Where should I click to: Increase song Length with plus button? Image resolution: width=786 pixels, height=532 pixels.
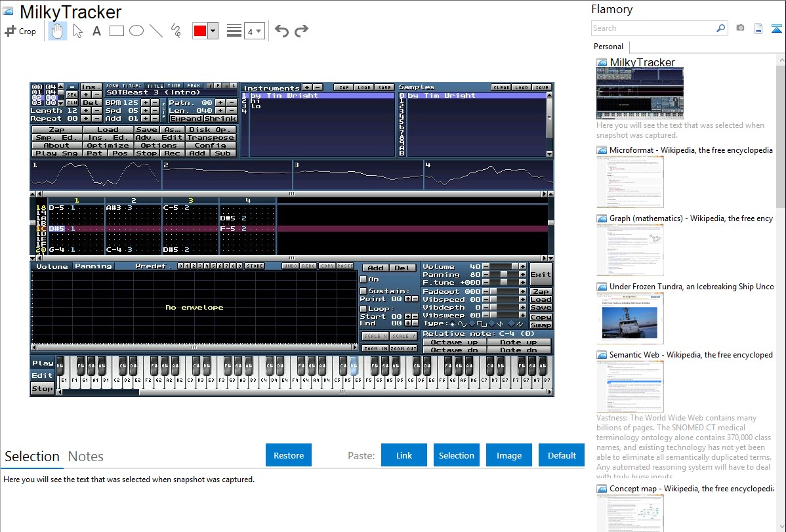tap(86, 110)
